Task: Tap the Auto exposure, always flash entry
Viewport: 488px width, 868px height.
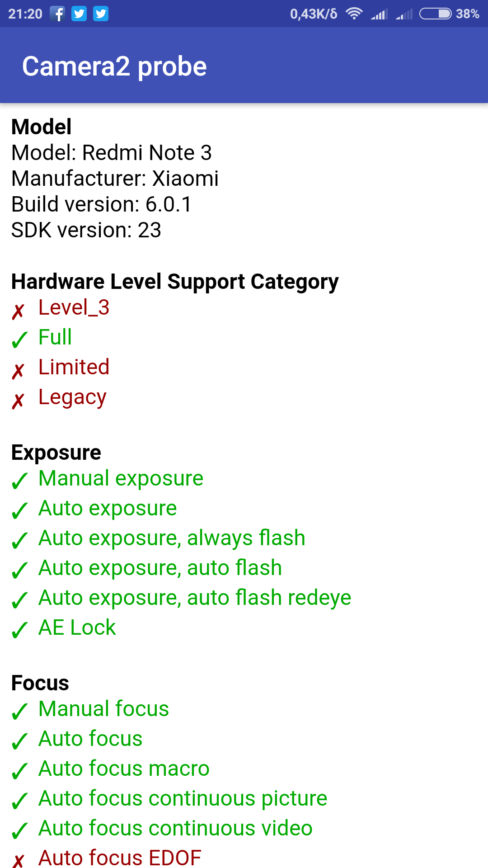Action: 172,538
